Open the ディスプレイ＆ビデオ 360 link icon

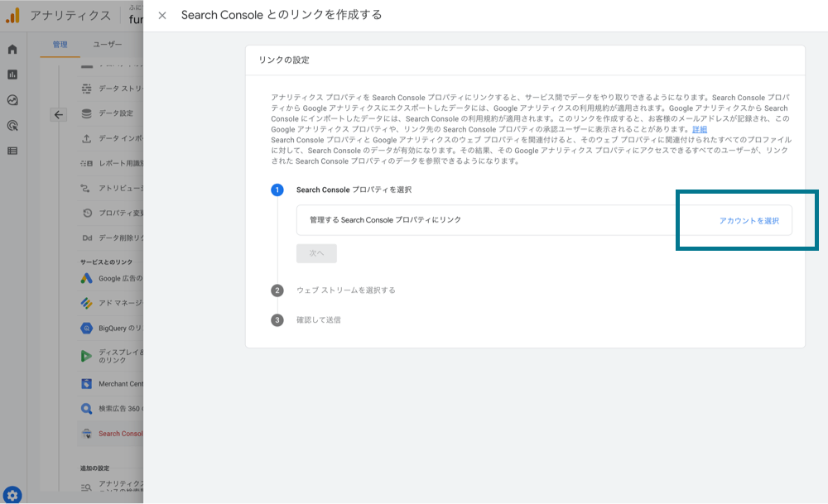coord(86,356)
